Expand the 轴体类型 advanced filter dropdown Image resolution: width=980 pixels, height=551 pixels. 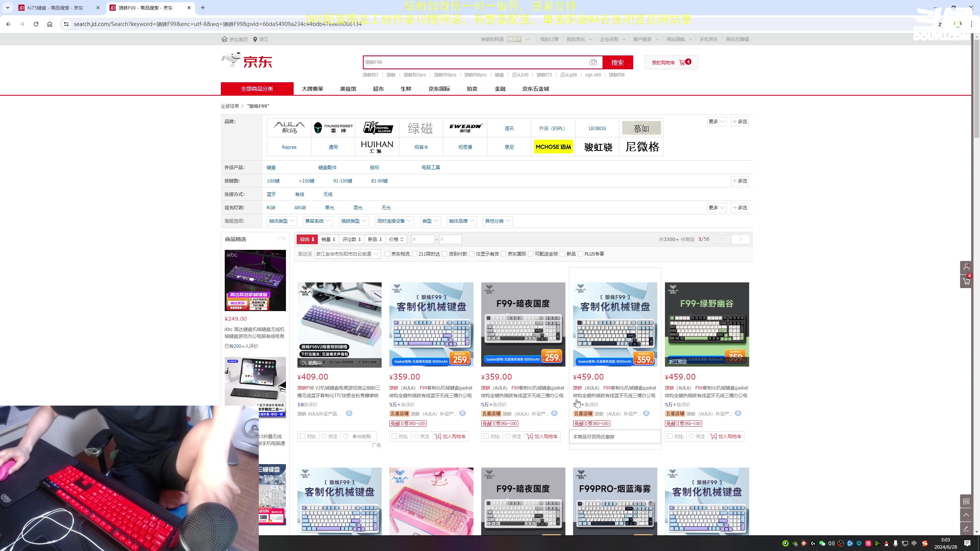[281, 221]
